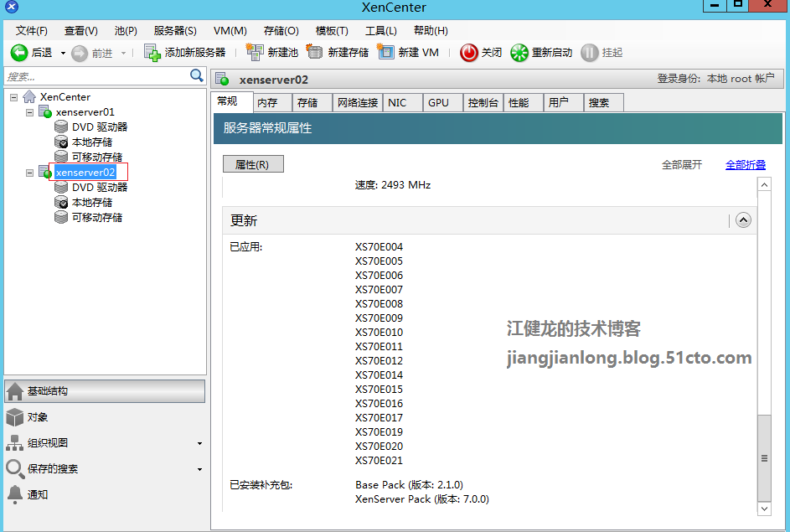Switch to the NIC tab
Viewport: 790px width, 532px height.
click(403, 103)
